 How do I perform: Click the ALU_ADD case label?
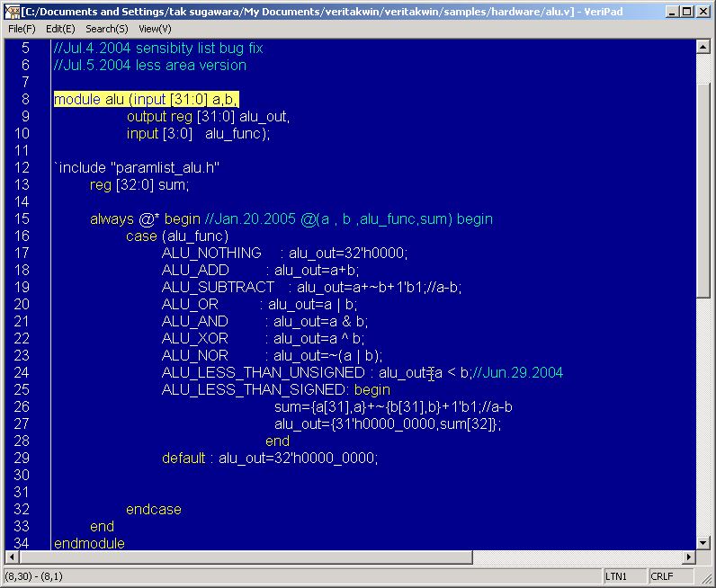(195, 270)
